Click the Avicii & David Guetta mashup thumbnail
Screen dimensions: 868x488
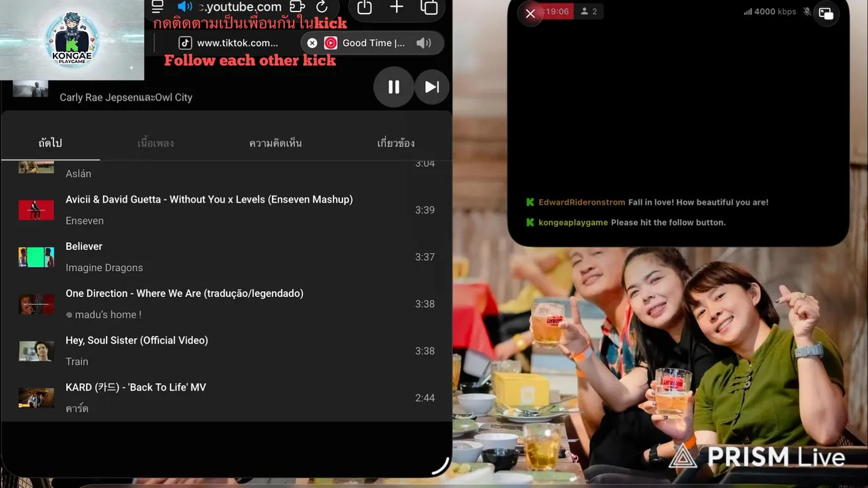tap(36, 210)
